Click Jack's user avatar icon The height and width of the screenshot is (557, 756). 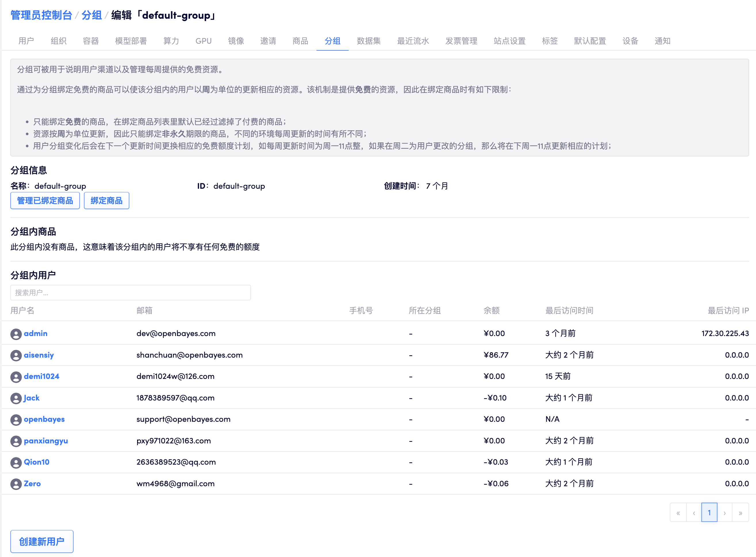[16, 398]
